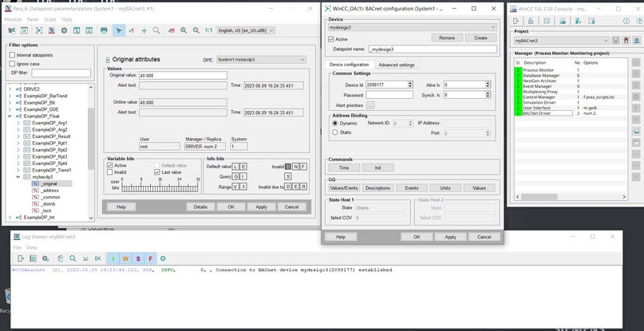Image resolution: width=644 pixels, height=331 pixels.
Task: Reset zoom with the 1:1 toolbar icon
Action: click(x=208, y=30)
